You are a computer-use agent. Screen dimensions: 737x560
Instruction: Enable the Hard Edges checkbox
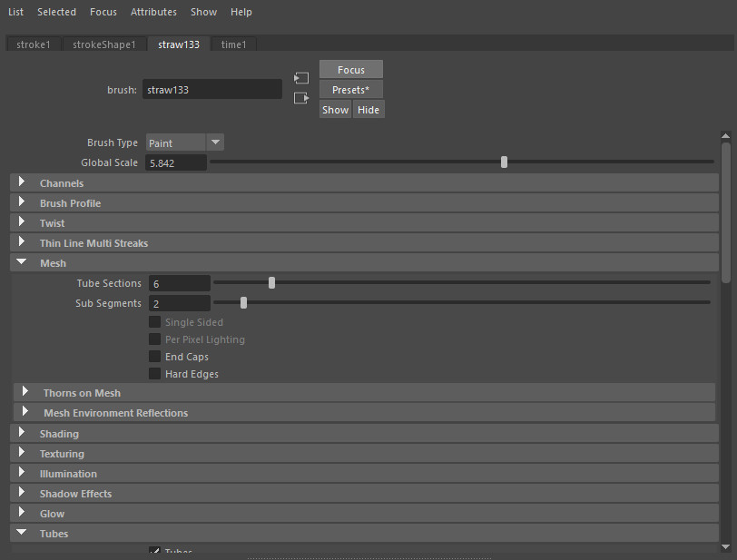point(154,374)
